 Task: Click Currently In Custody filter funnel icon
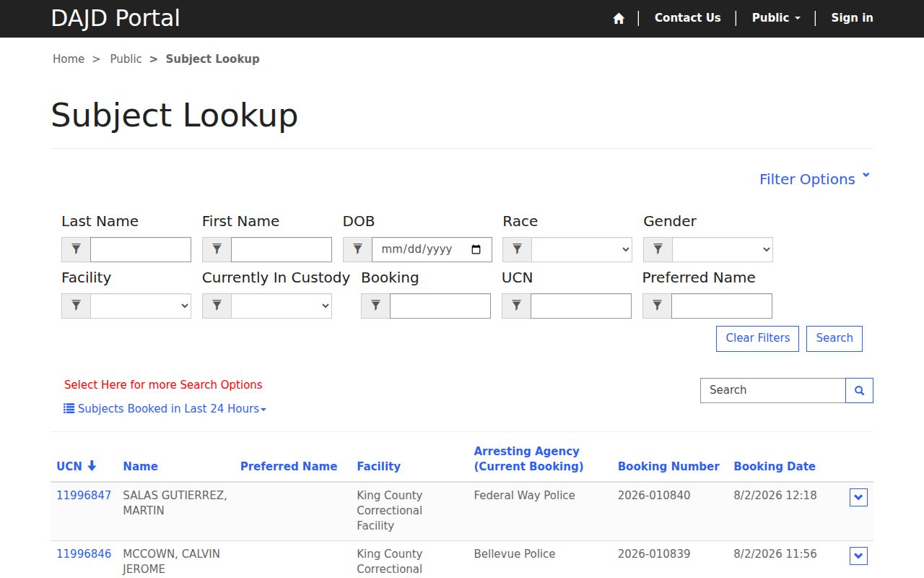[x=217, y=306]
